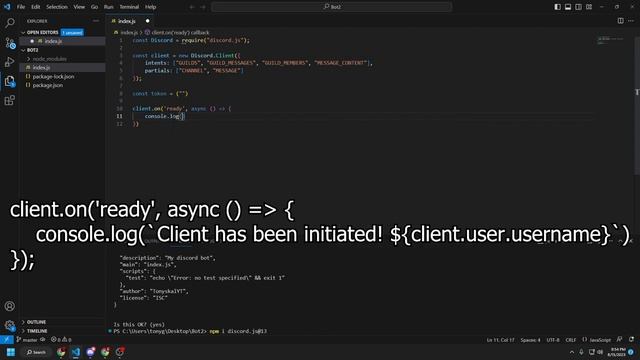The height and width of the screenshot is (360, 640).
Task: Click the 1 unsaved badge
Action: coord(72,32)
